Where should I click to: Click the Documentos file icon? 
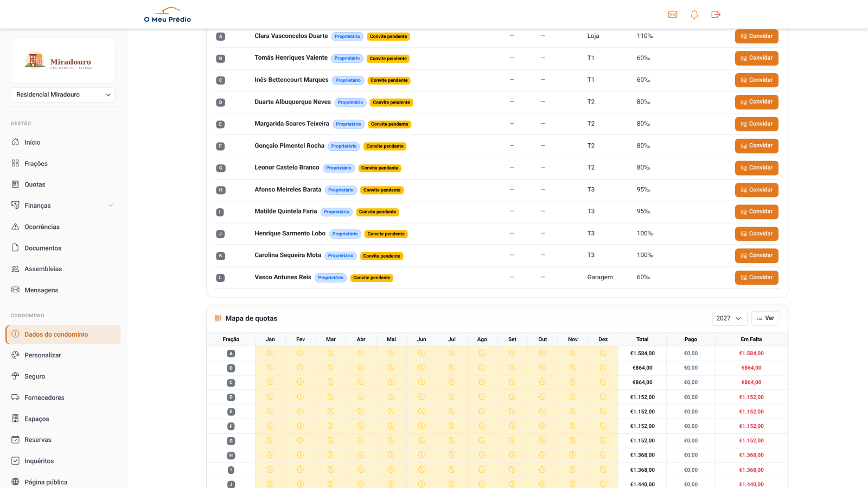(16, 248)
